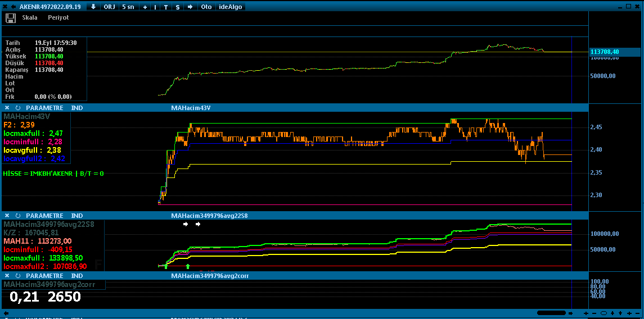Click the right arrow beside bottom scrollbar
Image resolution: width=644 pixels, height=319 pixels.
(571, 313)
